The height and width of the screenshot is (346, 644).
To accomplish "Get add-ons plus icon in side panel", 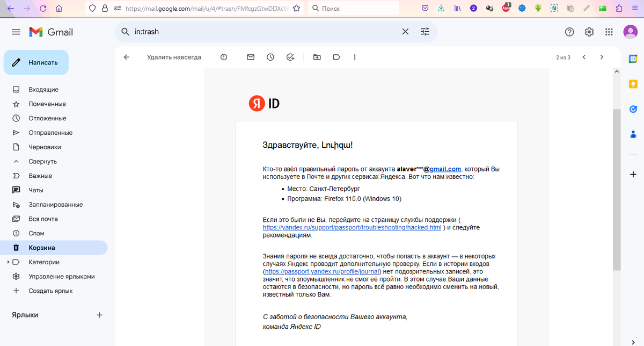I will pos(633,174).
